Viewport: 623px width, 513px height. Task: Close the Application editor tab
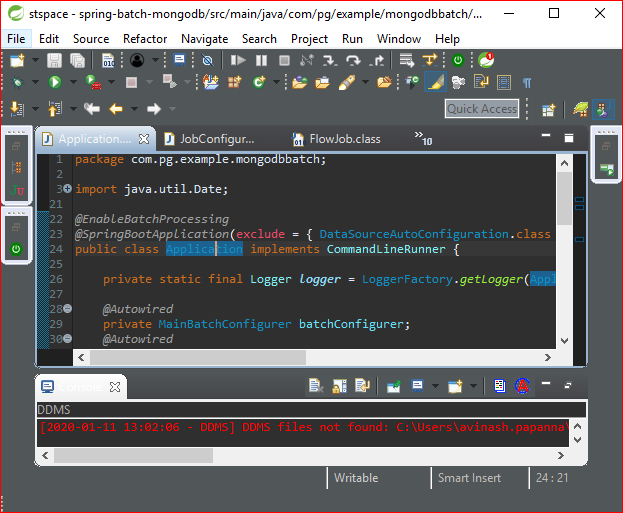(144, 139)
